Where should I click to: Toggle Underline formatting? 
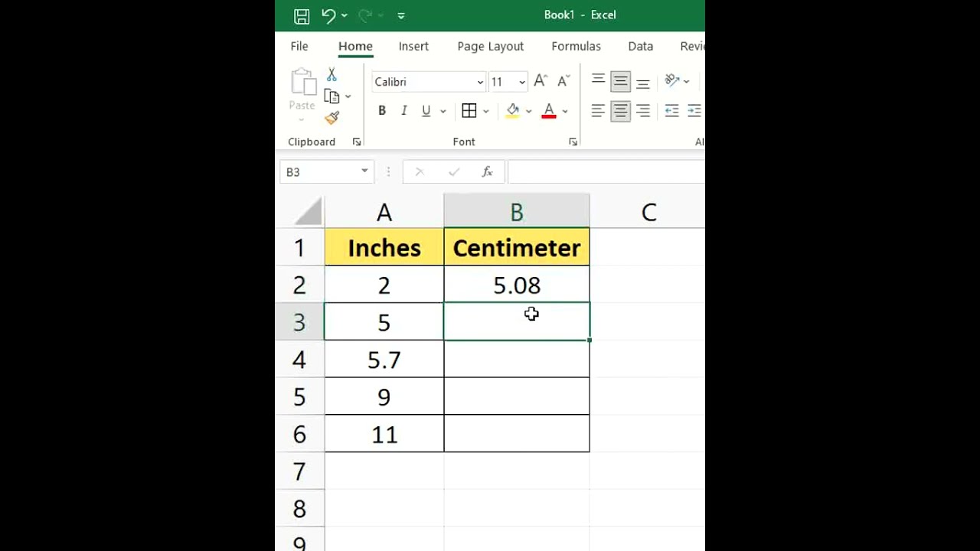click(426, 111)
